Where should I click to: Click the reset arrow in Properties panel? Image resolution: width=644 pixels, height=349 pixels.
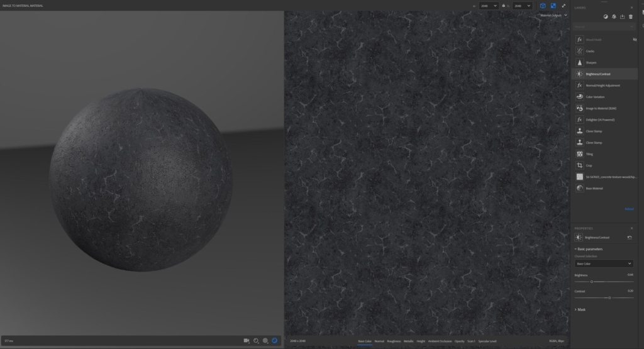[630, 237]
